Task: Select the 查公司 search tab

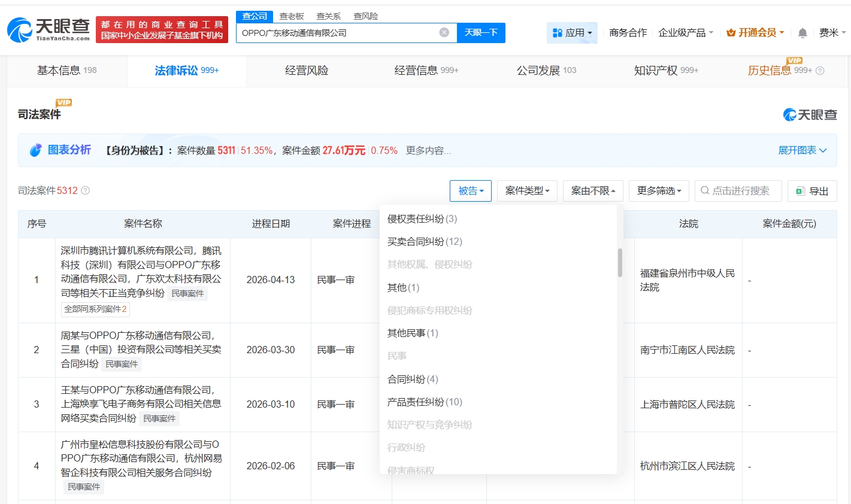Action: click(255, 16)
